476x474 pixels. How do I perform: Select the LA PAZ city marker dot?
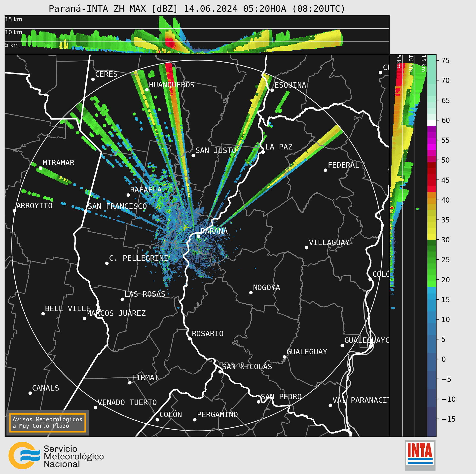point(263,152)
